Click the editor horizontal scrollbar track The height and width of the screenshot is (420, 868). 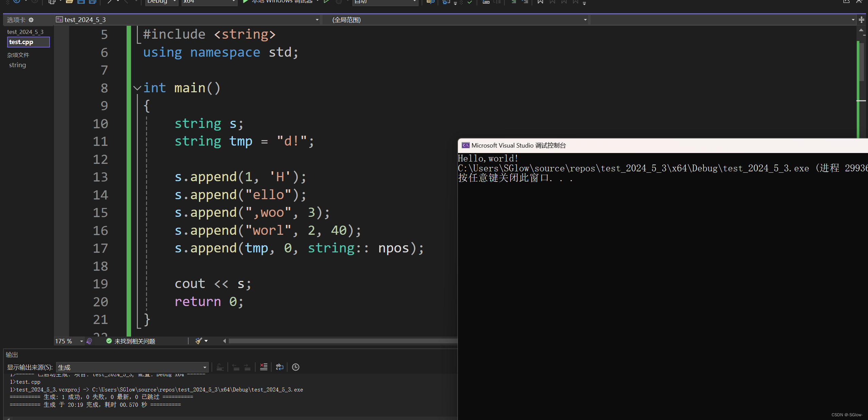pos(339,341)
